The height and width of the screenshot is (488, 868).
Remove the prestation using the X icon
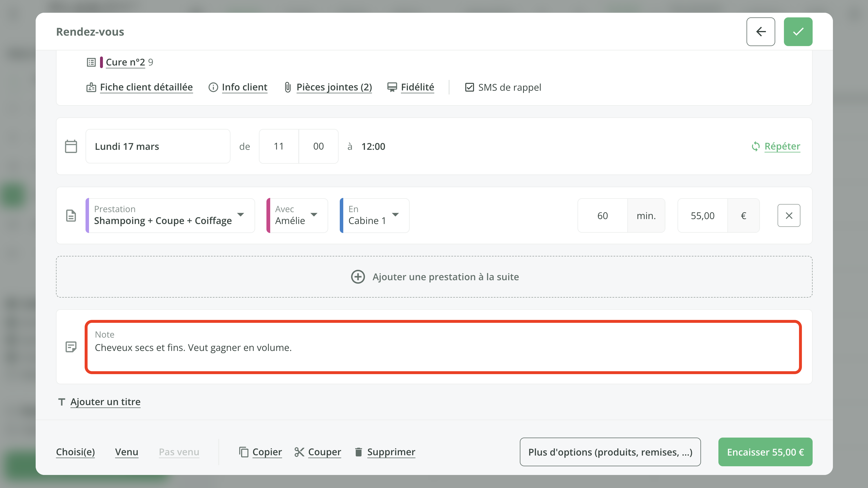point(789,216)
